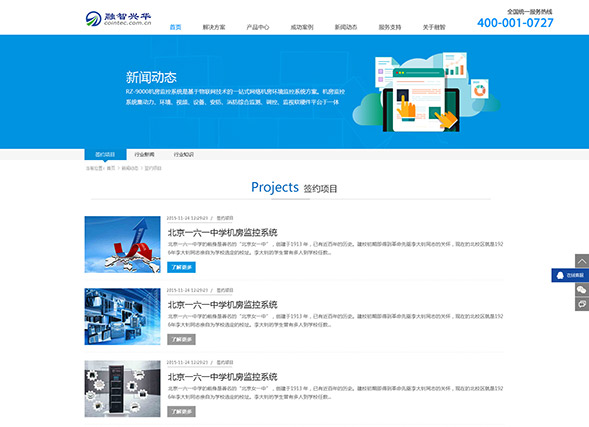Click gray 了解更多 button of second project

point(181,339)
